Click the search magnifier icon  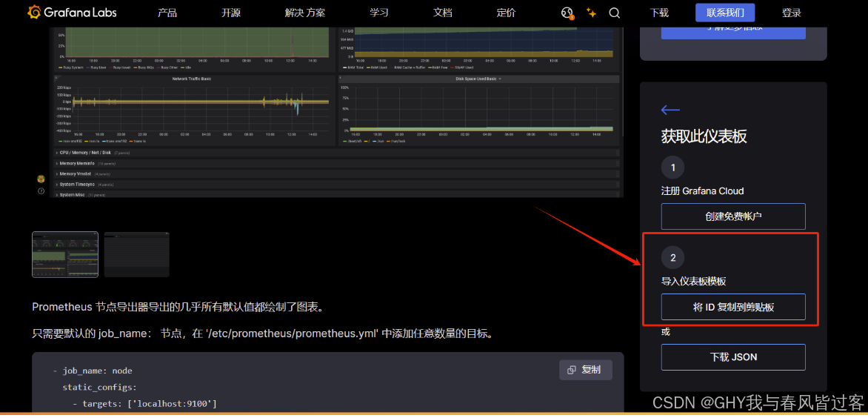click(x=615, y=13)
